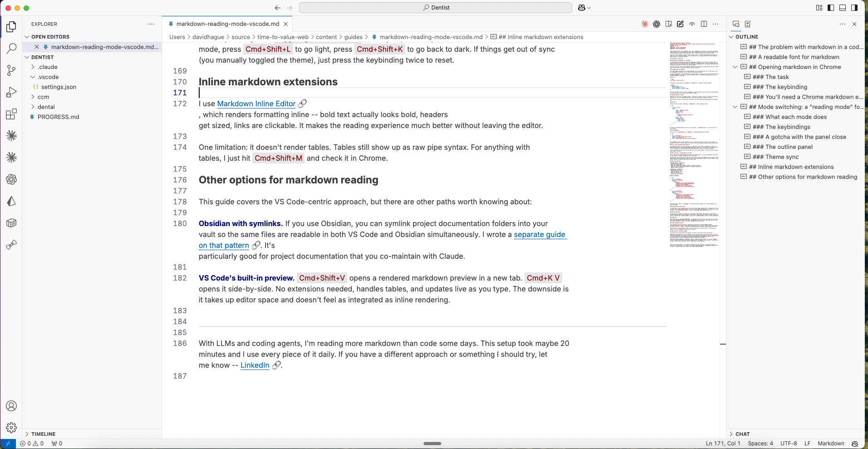This screenshot has width=868, height=449.
Task: Click the LinkedIn link in the document
Action: click(255, 365)
